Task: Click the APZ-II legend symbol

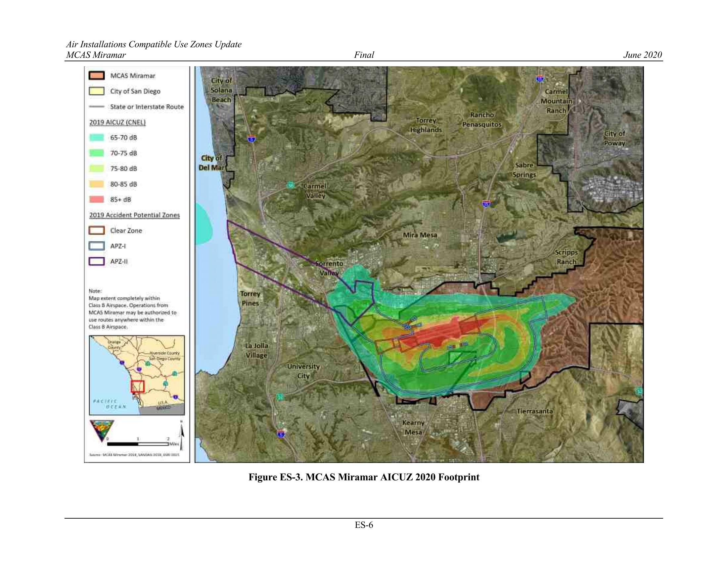Action: [x=96, y=262]
